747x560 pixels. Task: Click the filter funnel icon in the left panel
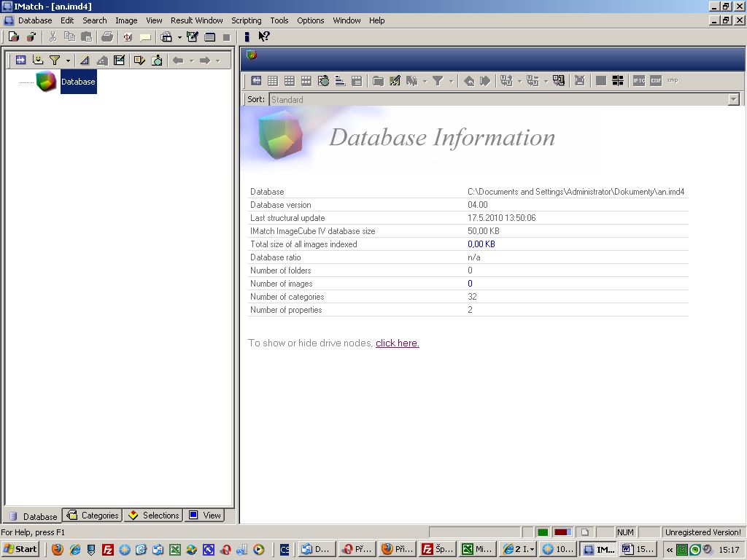coord(55,61)
